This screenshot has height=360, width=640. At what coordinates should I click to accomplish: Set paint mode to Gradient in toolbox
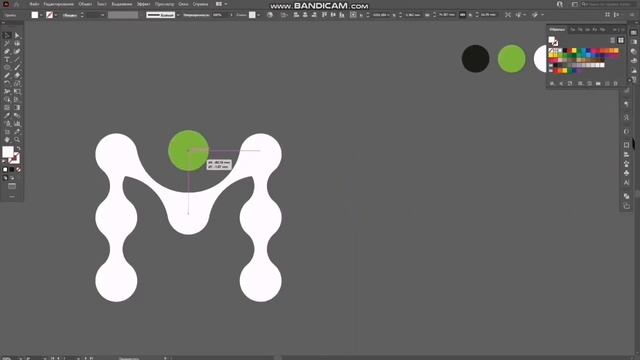point(12,169)
